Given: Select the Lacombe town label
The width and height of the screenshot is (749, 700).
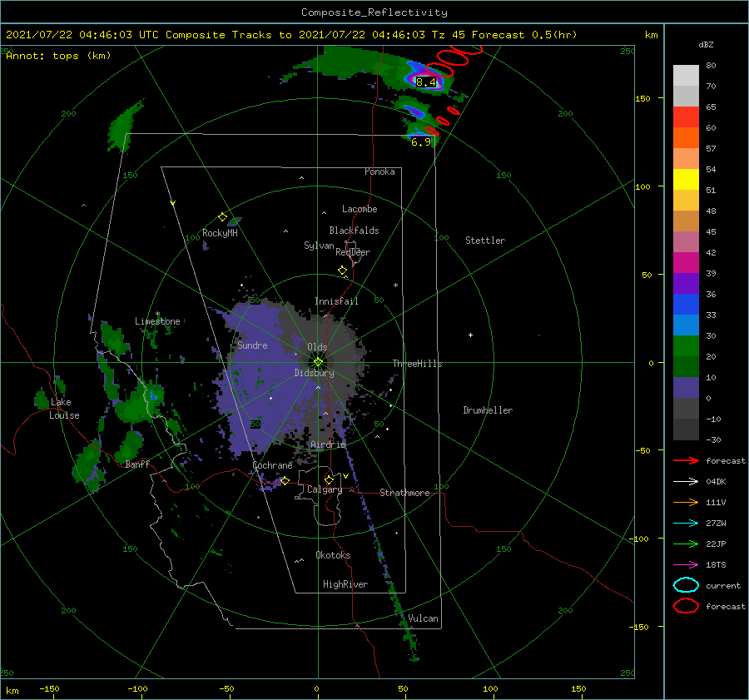Looking at the screenshot, I should click(x=360, y=209).
